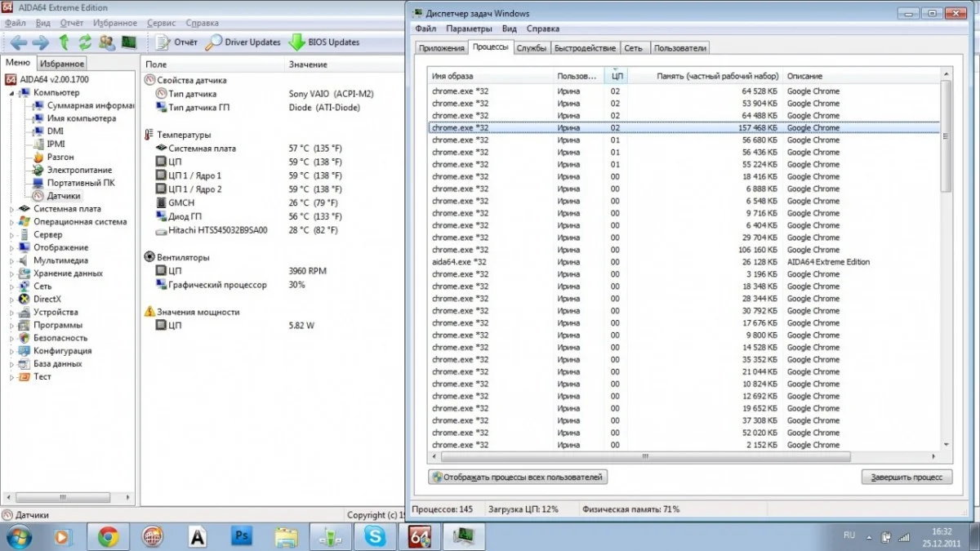Select the Электропитание item in sidebar
Image resolution: width=980 pixels, height=551 pixels.
[x=79, y=170]
